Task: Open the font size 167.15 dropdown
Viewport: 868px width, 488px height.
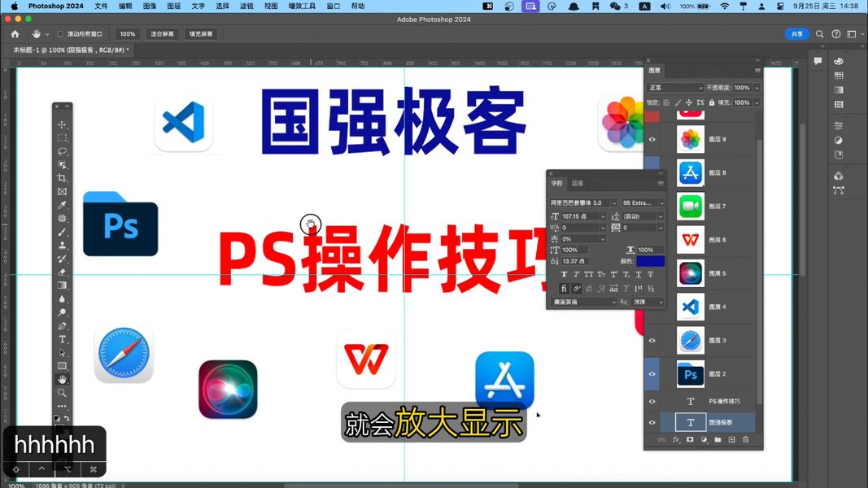Action: 603,216
